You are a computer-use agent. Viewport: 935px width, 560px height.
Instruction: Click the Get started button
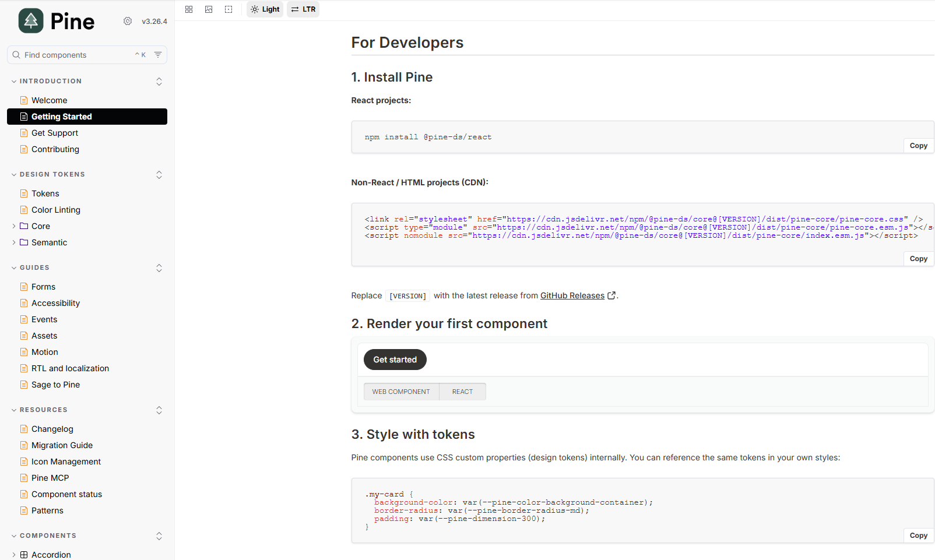pos(395,360)
